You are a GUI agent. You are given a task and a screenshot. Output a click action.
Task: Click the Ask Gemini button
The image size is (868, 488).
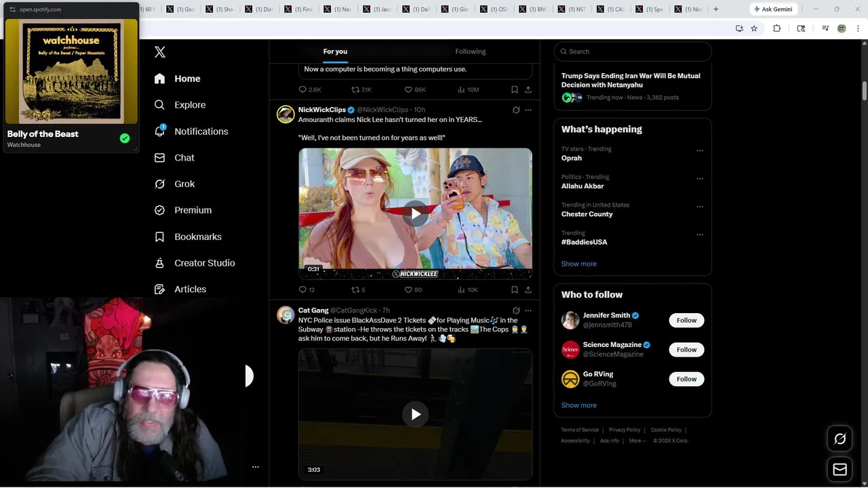pos(774,9)
